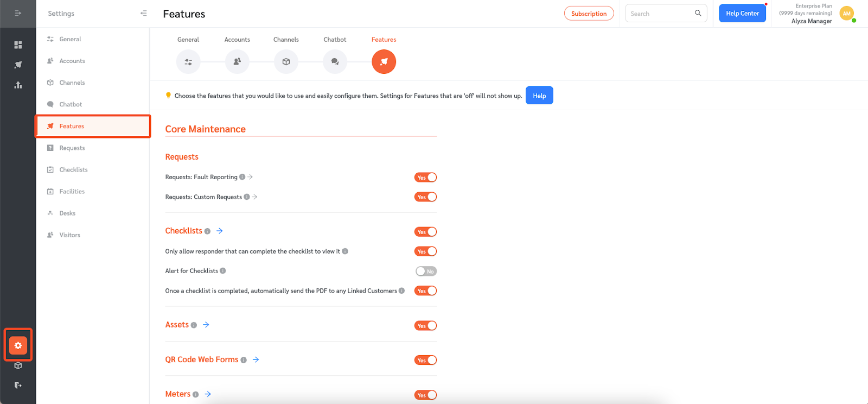Click the Alyza Manager user name

point(812,21)
